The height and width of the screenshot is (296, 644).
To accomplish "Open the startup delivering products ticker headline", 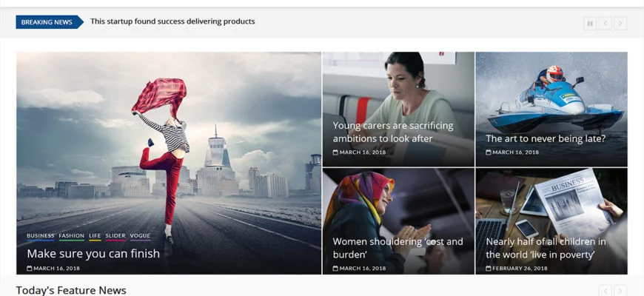I will 172,21.
